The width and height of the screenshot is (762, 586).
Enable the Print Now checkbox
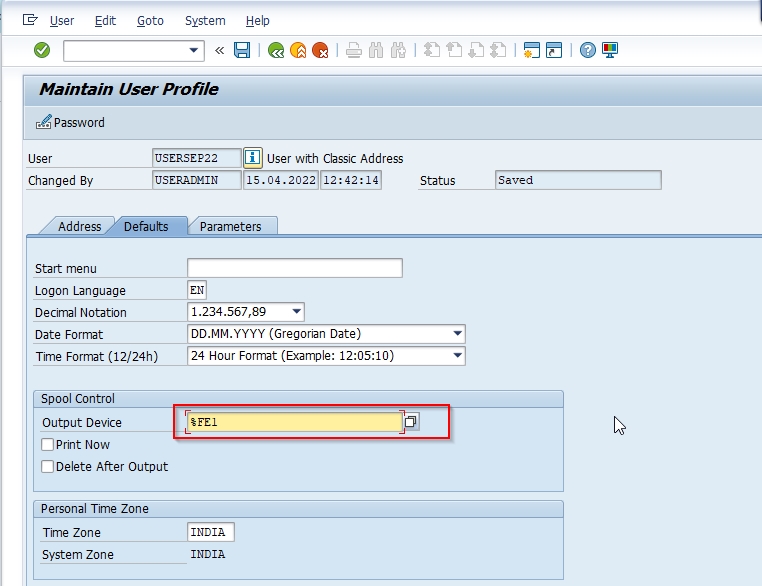pyautogui.click(x=47, y=445)
